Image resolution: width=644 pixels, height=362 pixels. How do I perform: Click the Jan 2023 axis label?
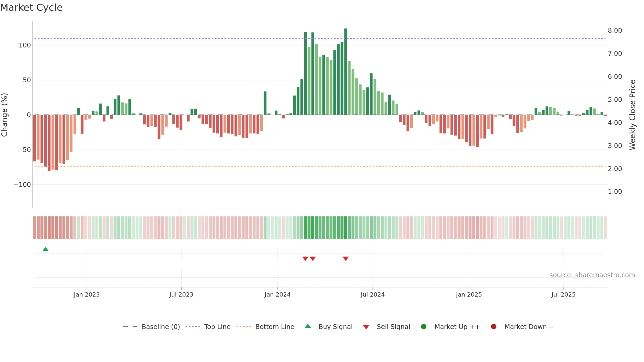pos(87,294)
